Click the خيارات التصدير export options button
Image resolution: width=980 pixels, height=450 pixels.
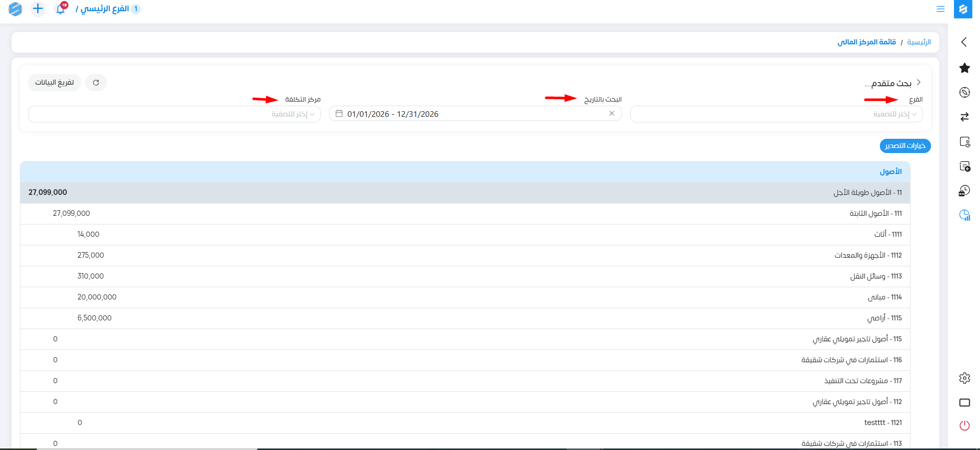point(905,146)
